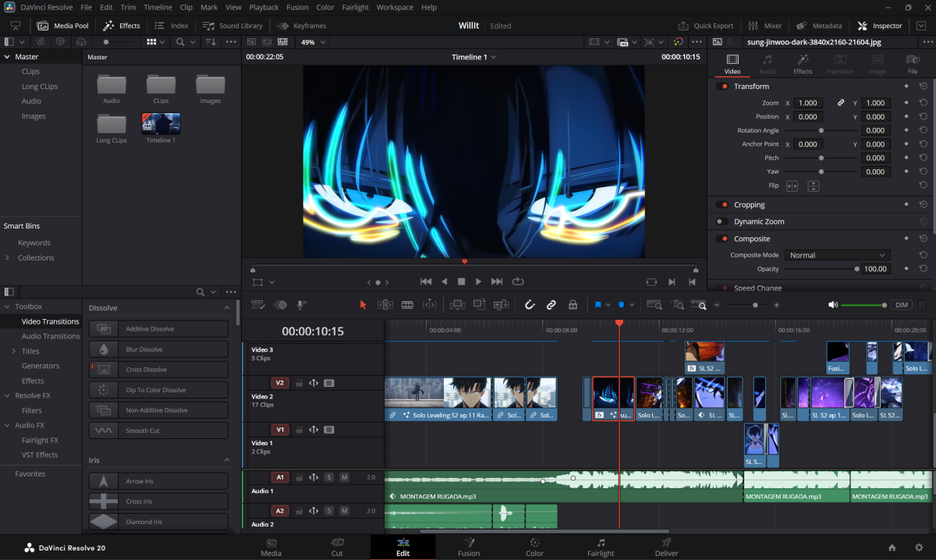Click the position lock padlock icon

click(573, 305)
